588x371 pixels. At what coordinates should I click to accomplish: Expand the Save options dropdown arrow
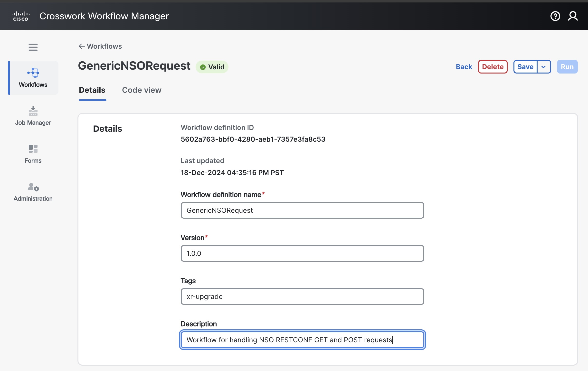tap(543, 67)
